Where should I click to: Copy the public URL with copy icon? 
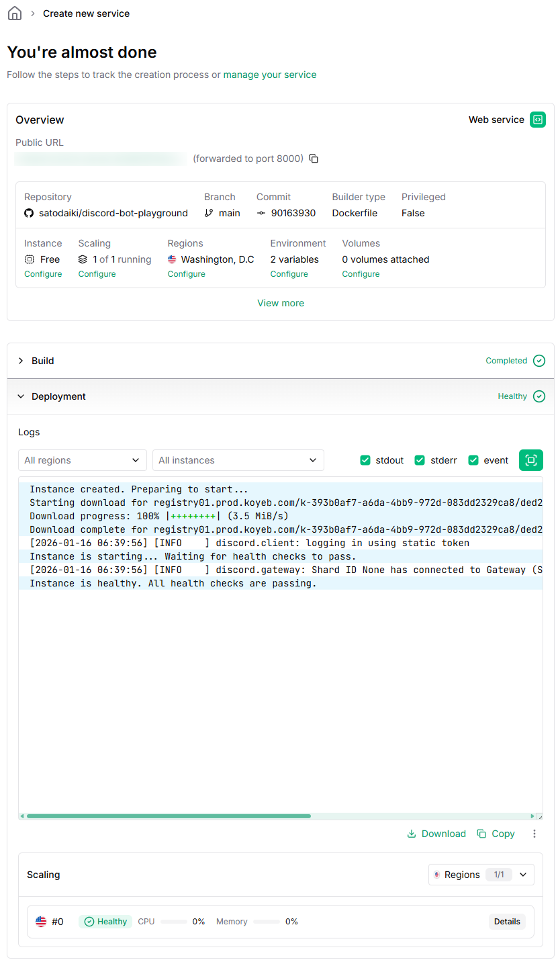(x=314, y=159)
